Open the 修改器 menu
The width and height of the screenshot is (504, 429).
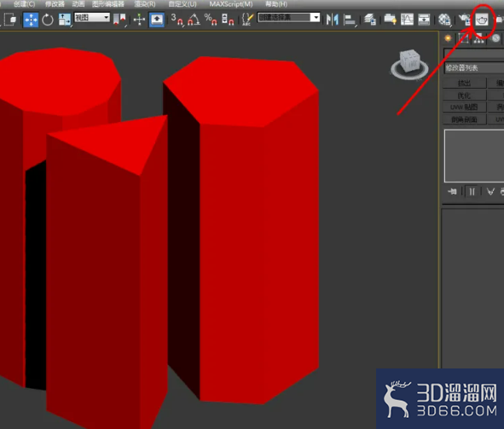[x=55, y=4]
